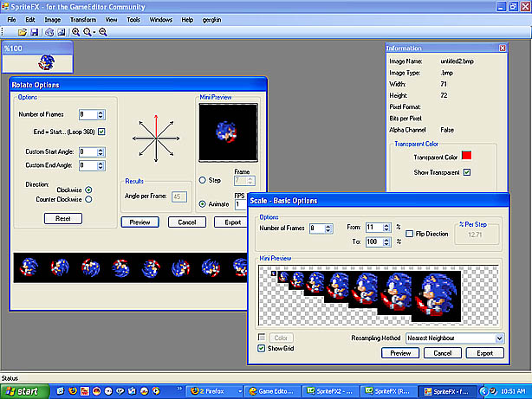This screenshot has height=399, width=532.
Task: Click the FPS input field
Action: pyautogui.click(x=241, y=204)
